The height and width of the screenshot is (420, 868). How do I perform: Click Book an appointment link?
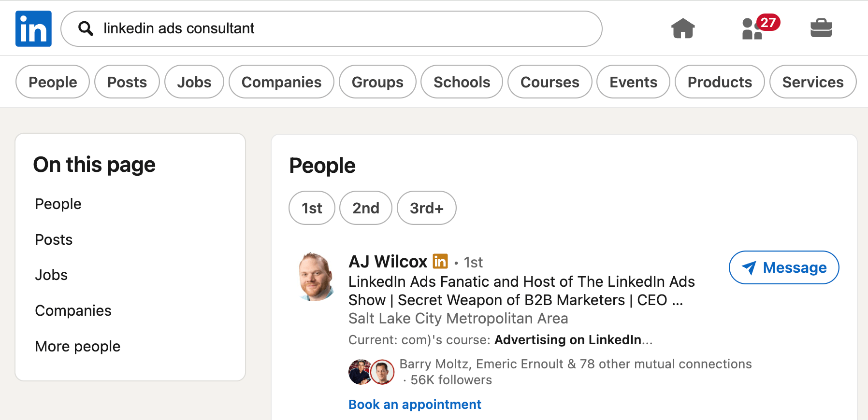pos(415,404)
